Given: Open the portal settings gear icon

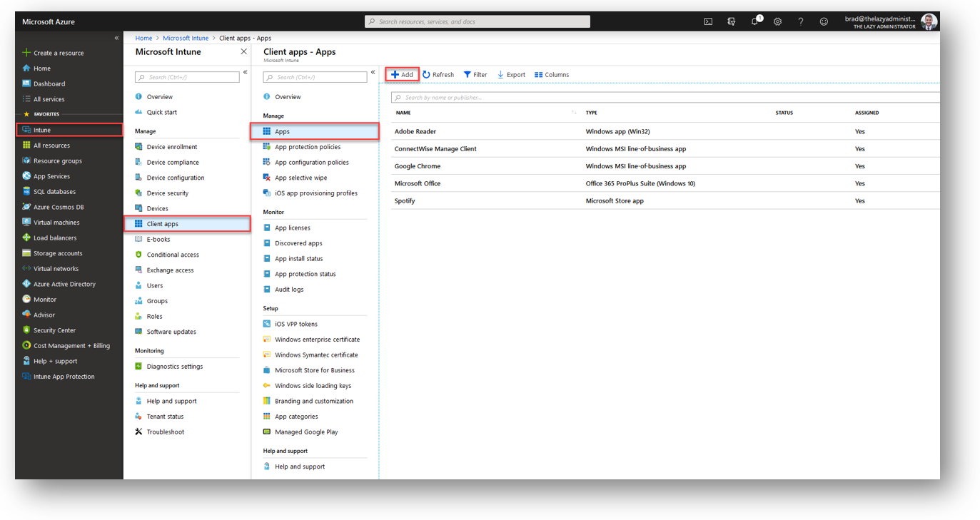Looking at the screenshot, I should coord(777,21).
